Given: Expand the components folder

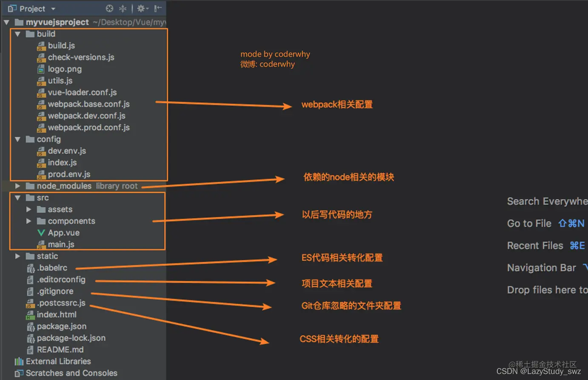Looking at the screenshot, I should [x=29, y=221].
